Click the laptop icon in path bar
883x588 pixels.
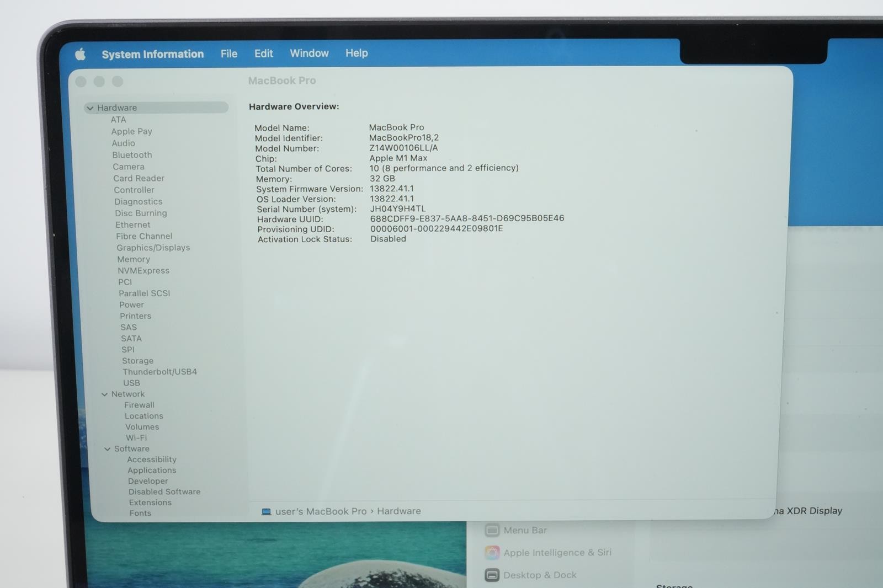tap(266, 512)
